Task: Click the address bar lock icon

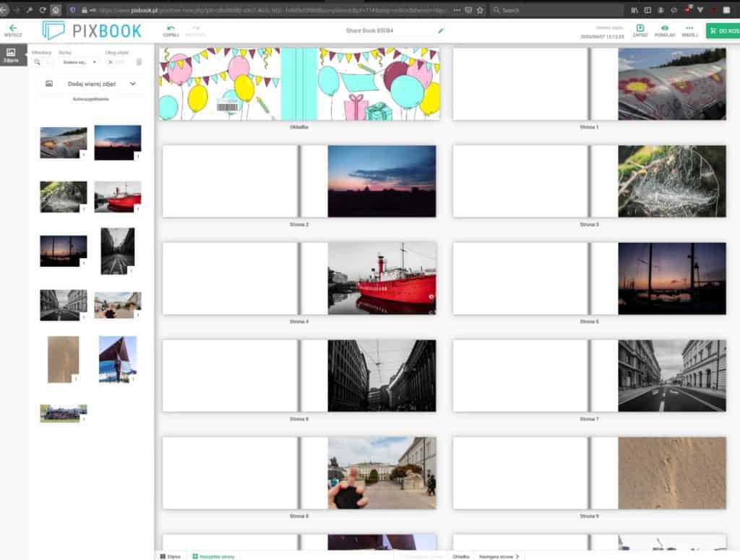Action: [x=84, y=10]
